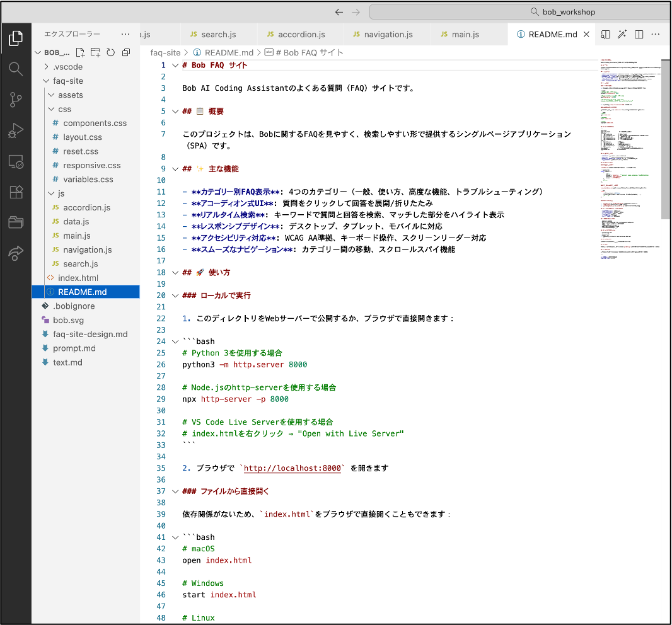
Task: Click the JS icon on search.js tab
Action: click(x=194, y=34)
